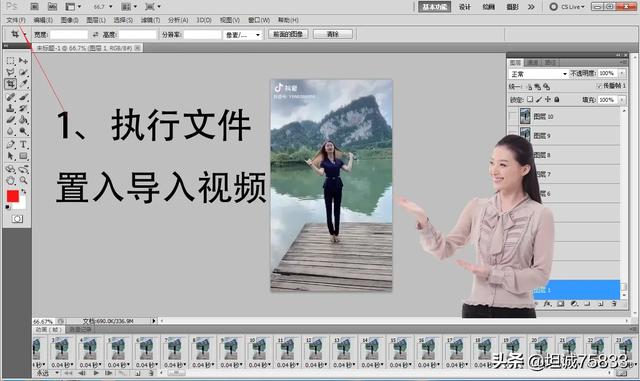
Task: Select the Type tool
Action: click(x=23, y=144)
